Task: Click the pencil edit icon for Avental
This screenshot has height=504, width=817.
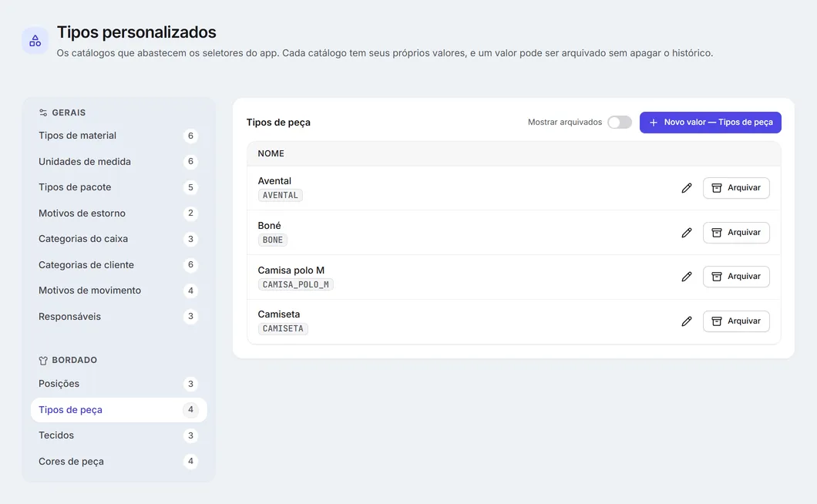Action: [687, 188]
